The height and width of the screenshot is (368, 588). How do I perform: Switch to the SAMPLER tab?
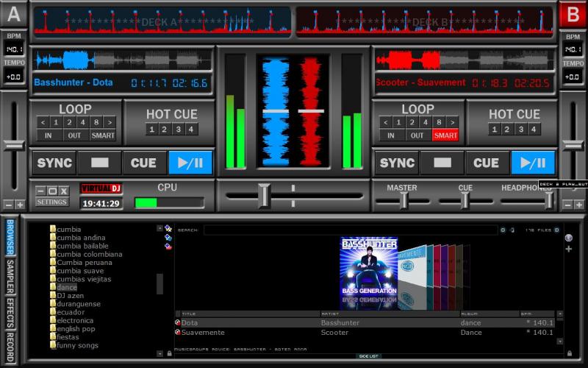coord(10,277)
